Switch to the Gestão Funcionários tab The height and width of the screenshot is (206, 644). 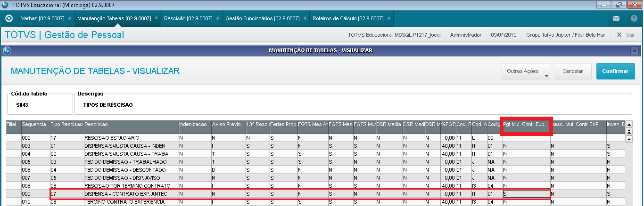[x=263, y=18]
